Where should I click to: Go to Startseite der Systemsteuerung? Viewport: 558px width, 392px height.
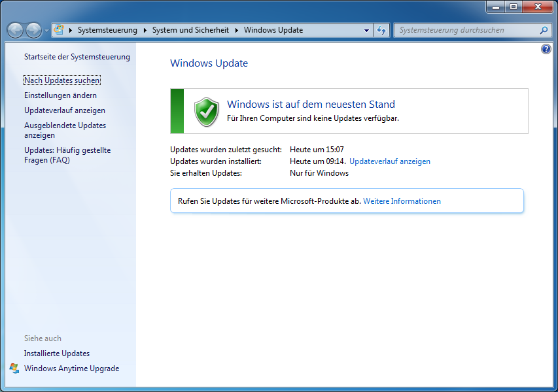click(x=77, y=57)
